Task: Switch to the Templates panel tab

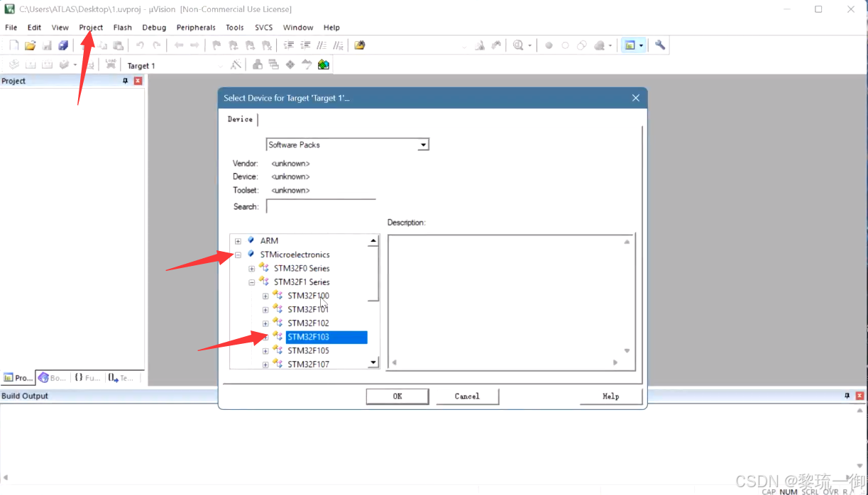Action: tap(121, 378)
